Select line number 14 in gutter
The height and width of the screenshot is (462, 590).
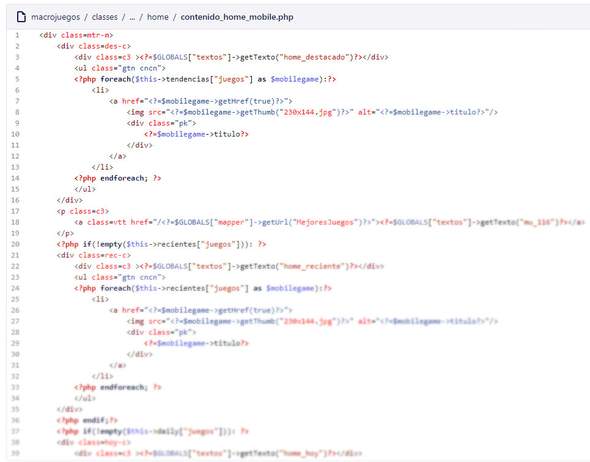coord(15,178)
